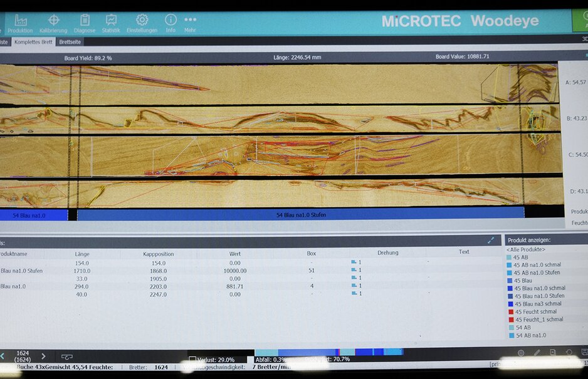Toggle the Verlust checkbox
The height and width of the screenshot is (379, 588).
click(x=192, y=360)
